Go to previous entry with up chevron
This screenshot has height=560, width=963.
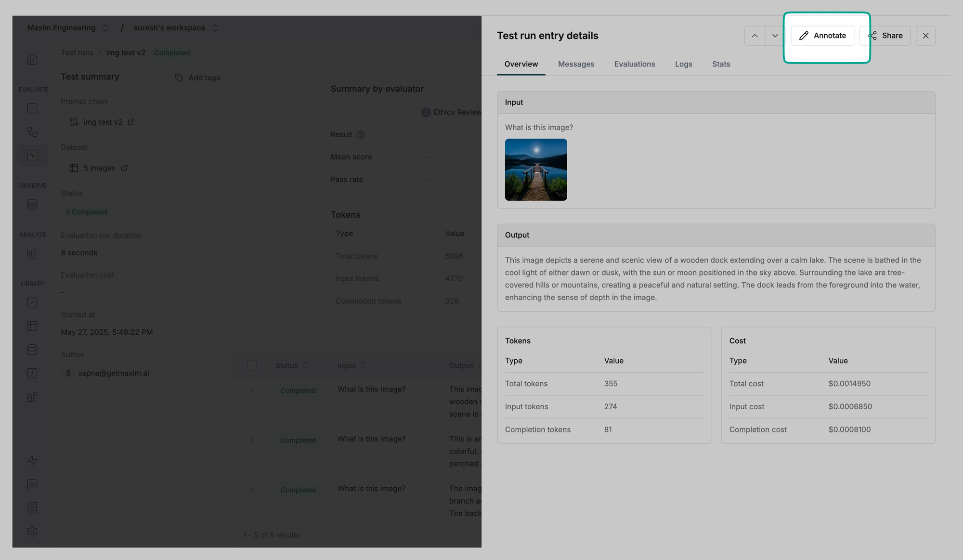coord(755,36)
